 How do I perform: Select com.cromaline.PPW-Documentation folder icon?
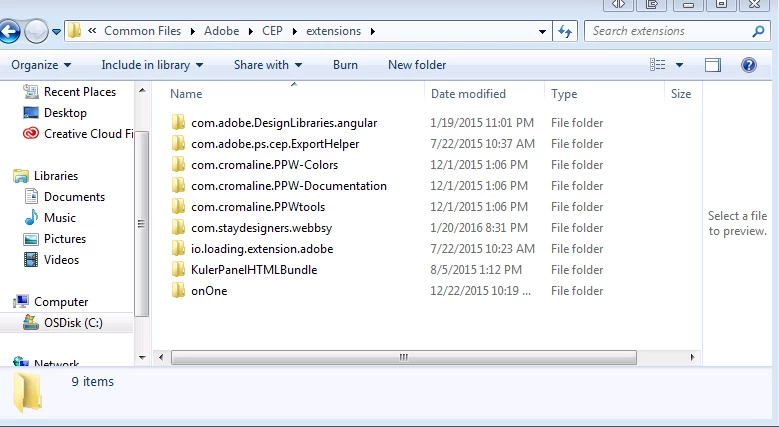(x=178, y=186)
